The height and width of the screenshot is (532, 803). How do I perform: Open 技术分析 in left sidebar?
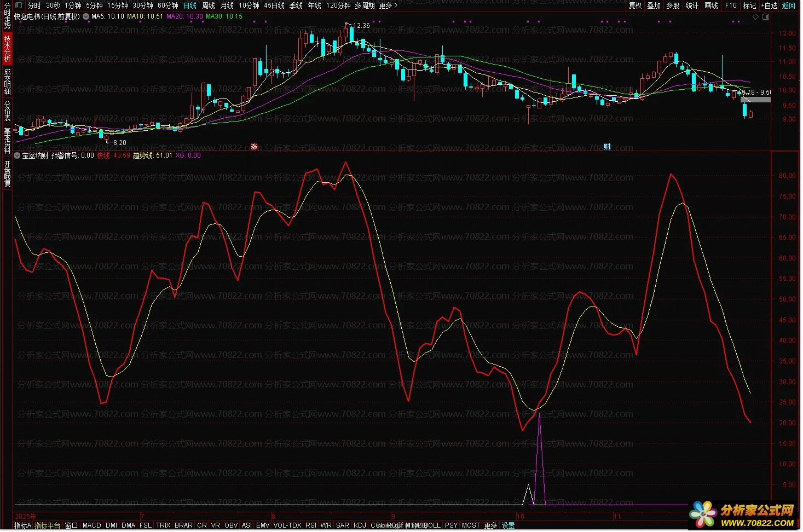tap(7, 48)
